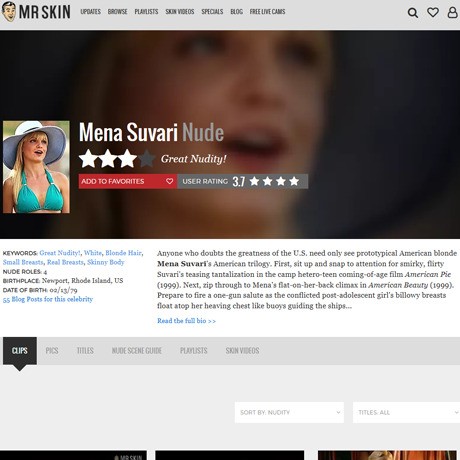Rate with the fourth user rating star
The image size is (460, 460).
coord(294,181)
